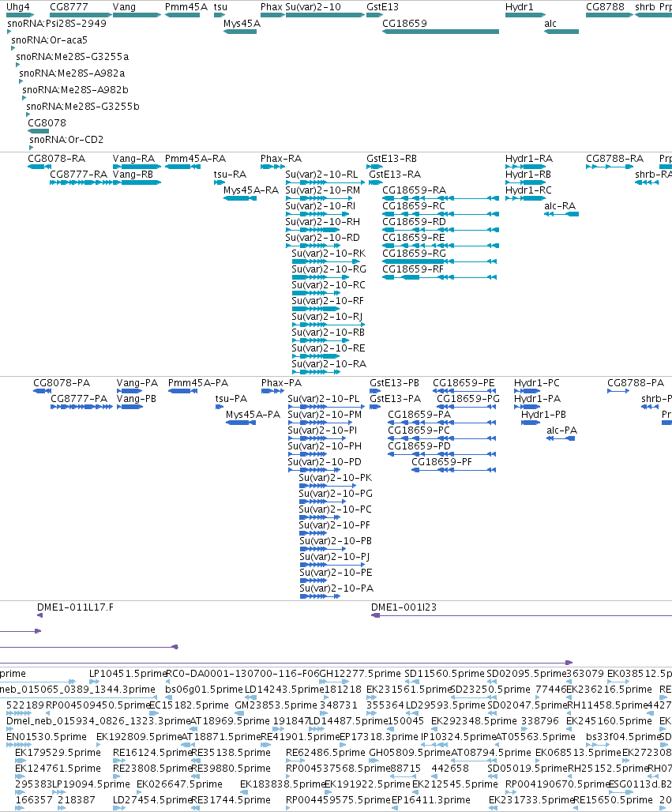This screenshot has height=812, width=672.
Task: Click the Mys45A gene label
Action: point(242,24)
